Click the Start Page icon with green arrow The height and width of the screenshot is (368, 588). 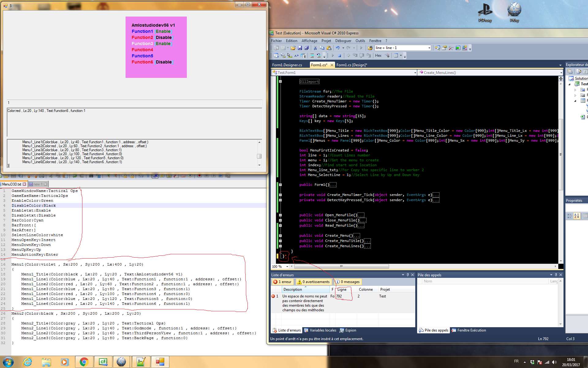tap(458, 48)
